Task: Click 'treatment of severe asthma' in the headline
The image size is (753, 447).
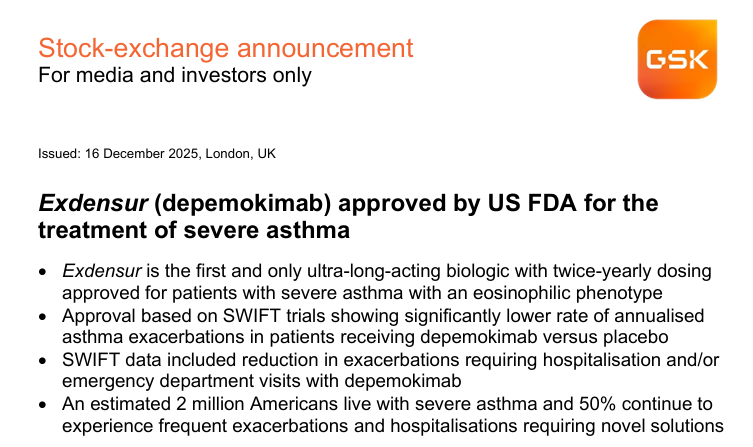Action: pyautogui.click(x=194, y=231)
